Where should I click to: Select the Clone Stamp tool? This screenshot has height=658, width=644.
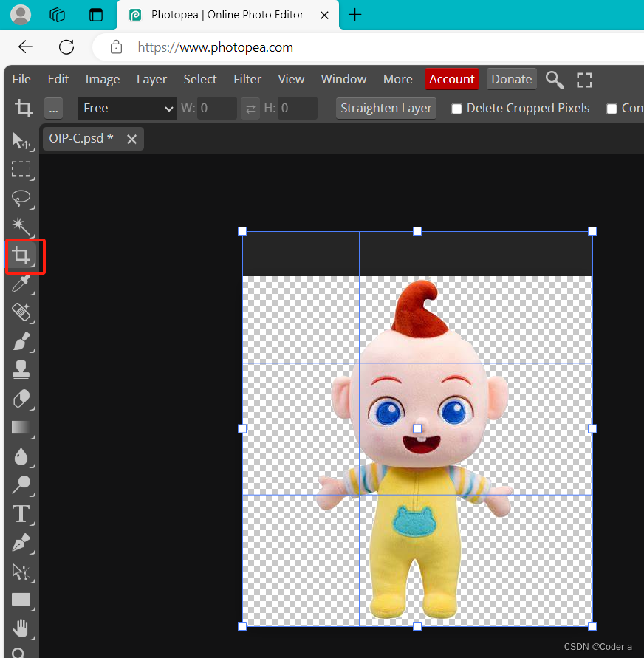point(21,370)
